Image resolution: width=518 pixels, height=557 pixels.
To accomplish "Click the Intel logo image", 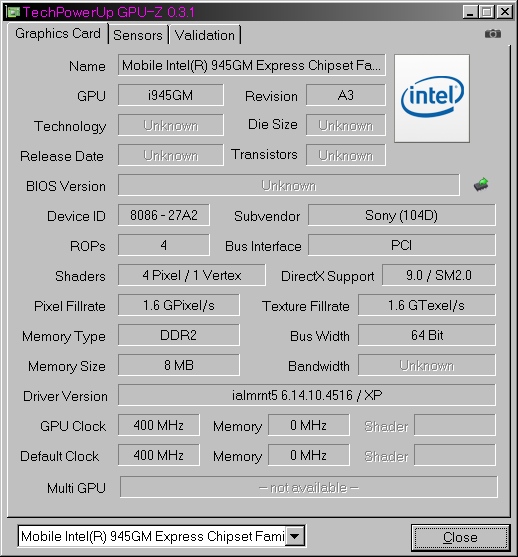I will tap(432, 98).
